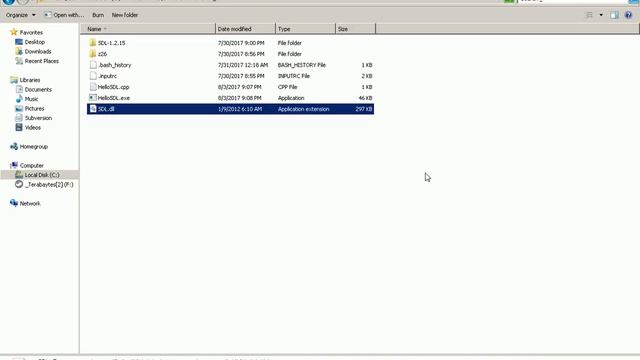Click the z26 folder icon
640x360 pixels.
pos(93,54)
